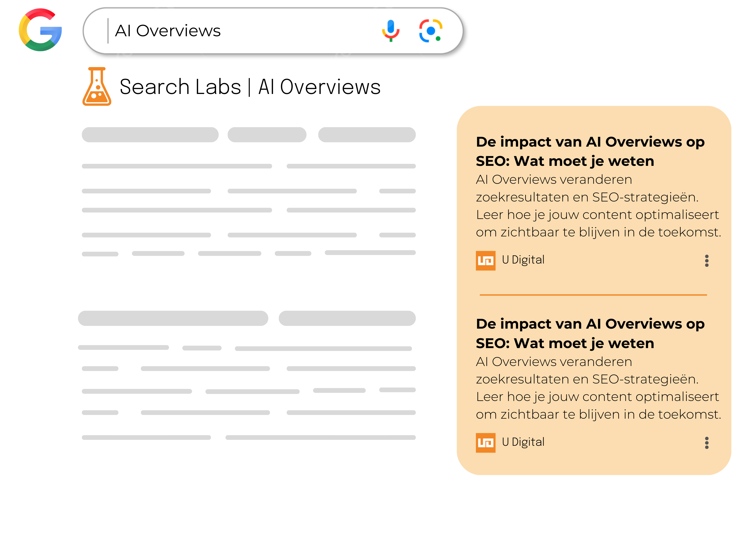Click the Search Labs flask icon
Image resolution: width=756 pixels, height=548 pixels.
[97, 87]
